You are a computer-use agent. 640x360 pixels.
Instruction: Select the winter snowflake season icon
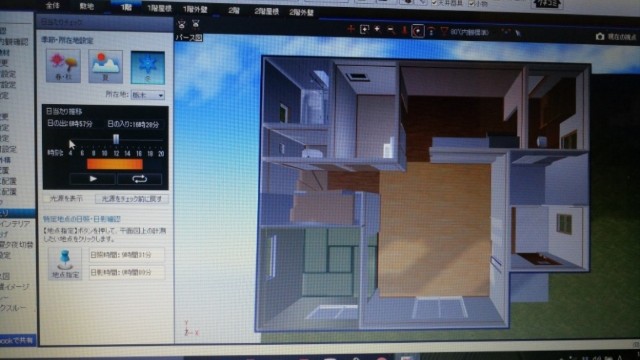tap(148, 67)
